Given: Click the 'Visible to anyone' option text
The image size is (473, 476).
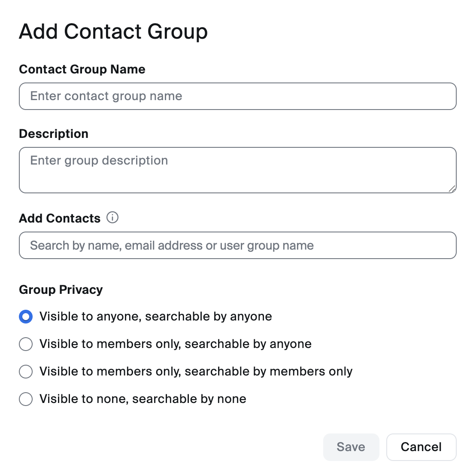Looking at the screenshot, I should (x=90, y=317).
